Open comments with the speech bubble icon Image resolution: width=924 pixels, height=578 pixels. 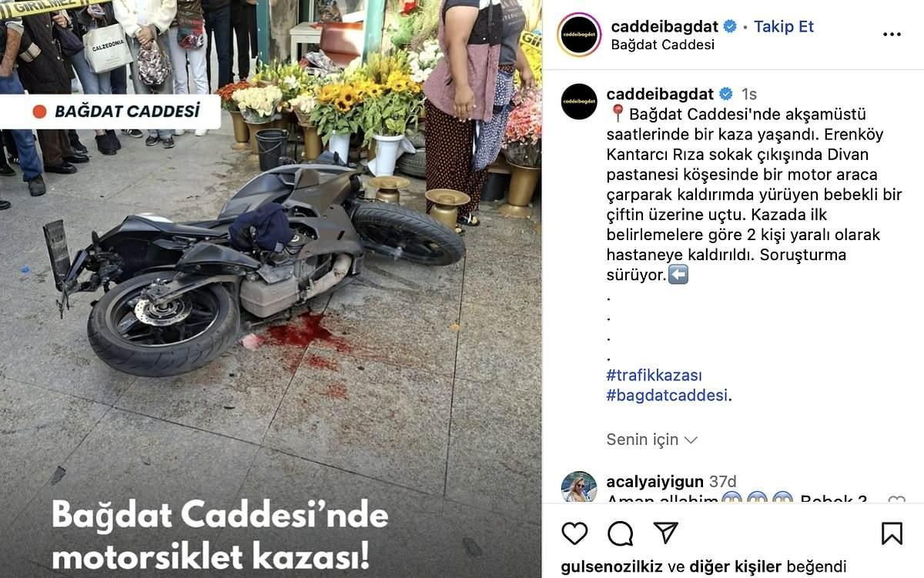click(621, 533)
